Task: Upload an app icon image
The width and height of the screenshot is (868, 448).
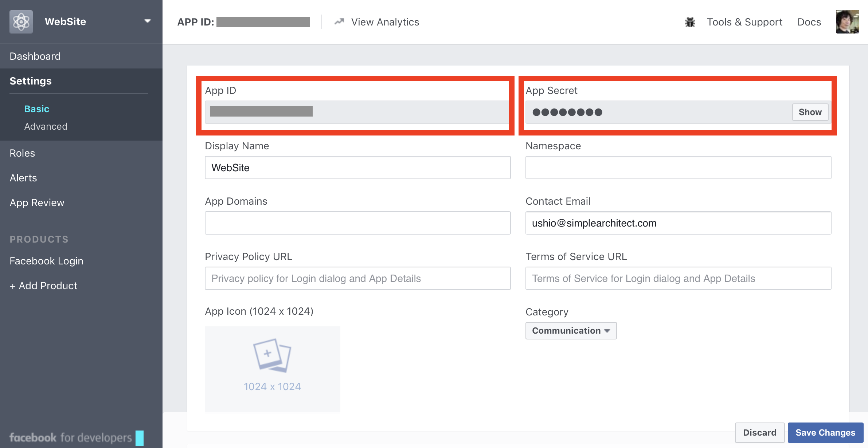Action: 272,369
